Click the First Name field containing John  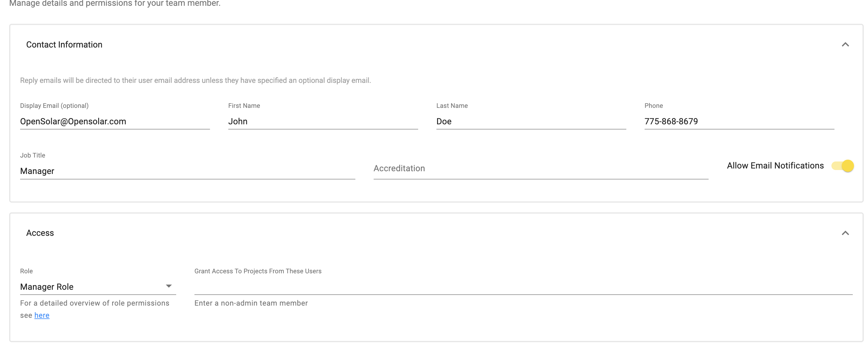click(x=323, y=121)
